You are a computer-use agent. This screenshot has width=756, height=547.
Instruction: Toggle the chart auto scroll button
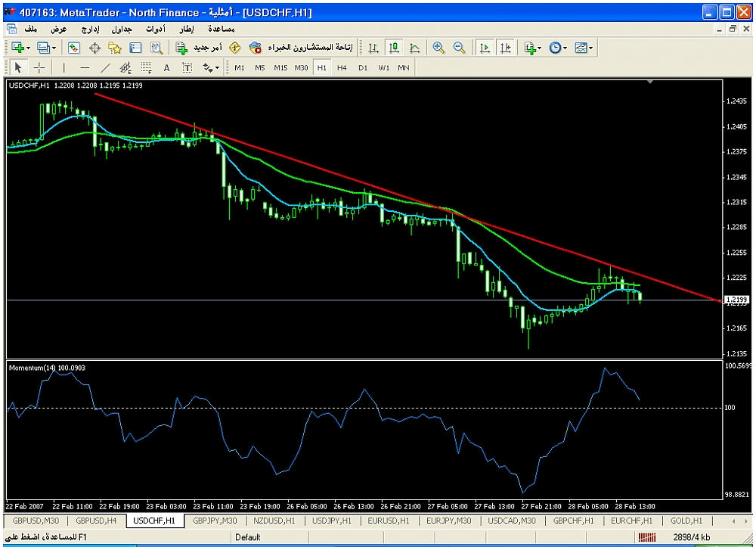click(484, 48)
